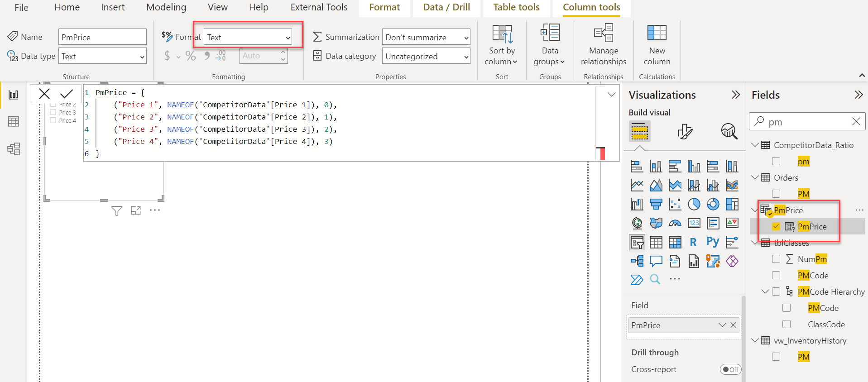Open the Analytics pane magnifier icon

point(729,131)
